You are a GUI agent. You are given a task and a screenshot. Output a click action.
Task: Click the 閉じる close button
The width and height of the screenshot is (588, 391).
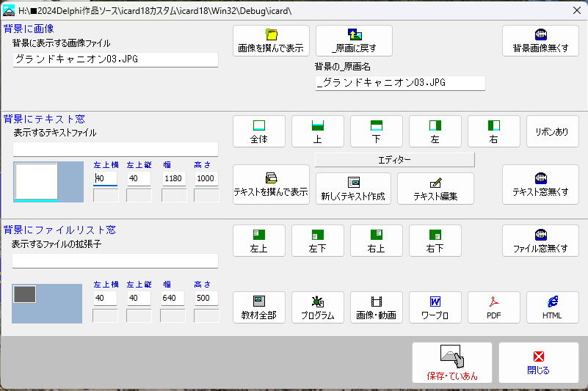[538, 362]
